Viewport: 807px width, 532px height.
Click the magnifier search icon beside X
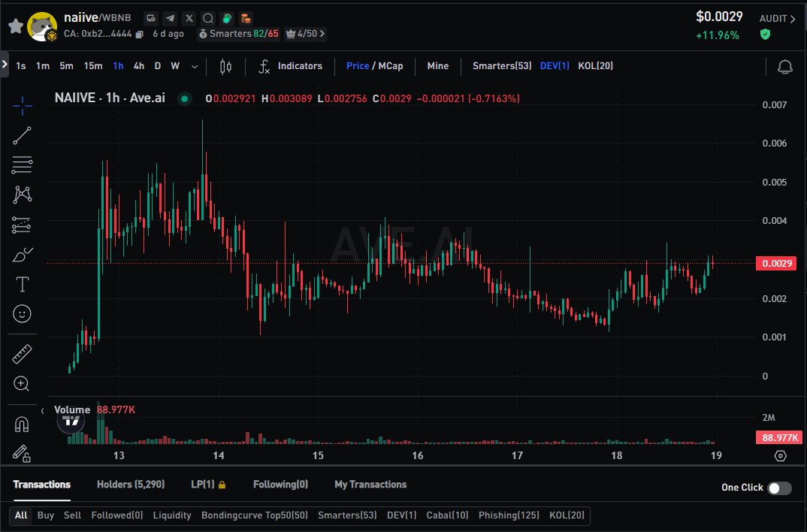208,18
